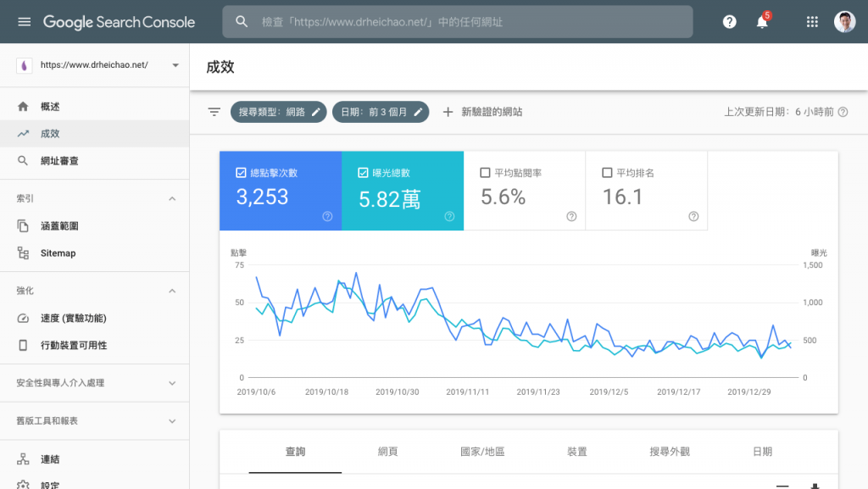Click the Google Search Console logo
The height and width of the screenshot is (489, 868).
pos(119,22)
